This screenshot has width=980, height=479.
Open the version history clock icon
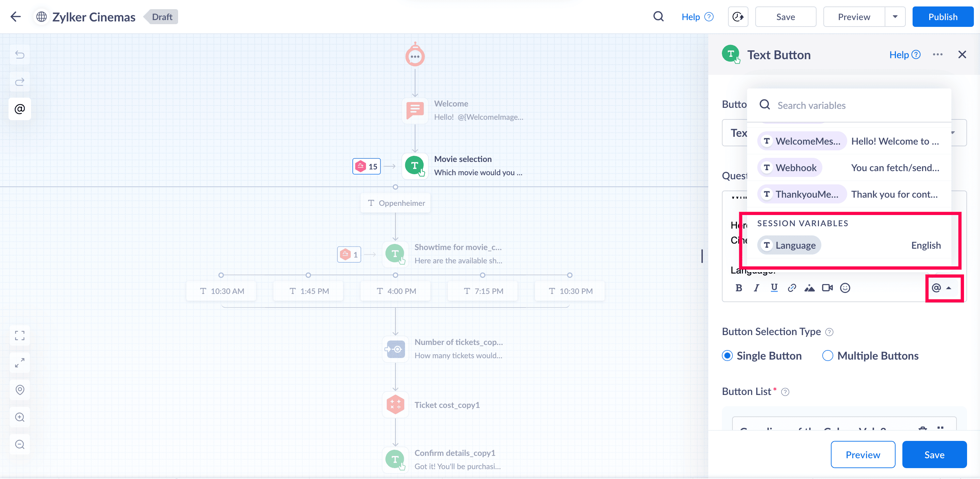click(x=738, y=17)
